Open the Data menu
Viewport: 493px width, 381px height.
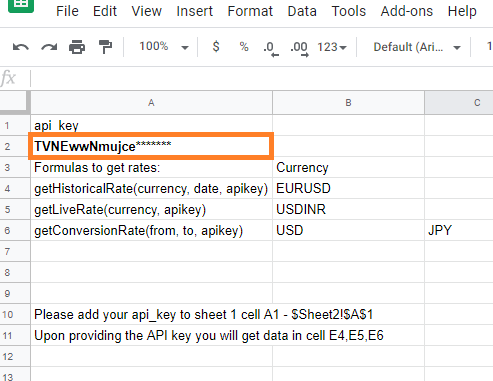pos(302,11)
